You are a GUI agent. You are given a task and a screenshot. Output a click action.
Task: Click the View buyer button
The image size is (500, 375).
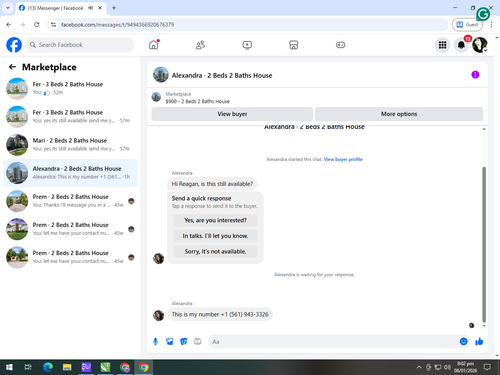(232, 114)
